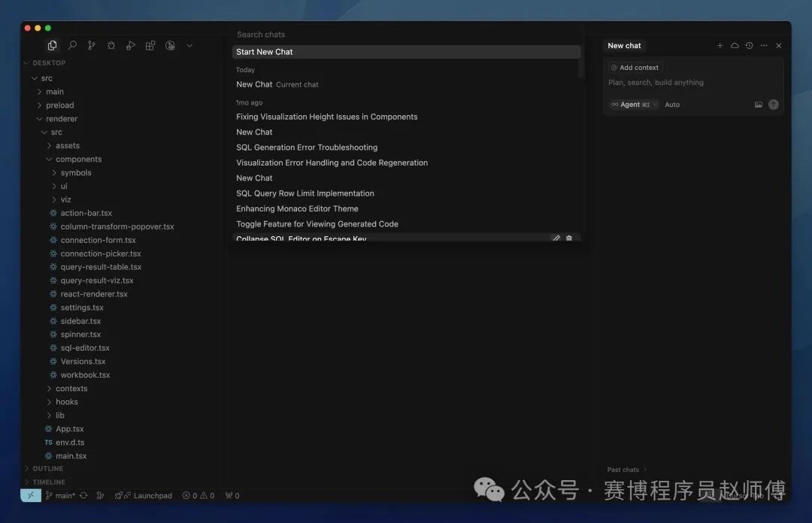This screenshot has height=523, width=812.
Task: Open 'Enhancing Monaco Editor Theme' chat
Action: coord(407,208)
